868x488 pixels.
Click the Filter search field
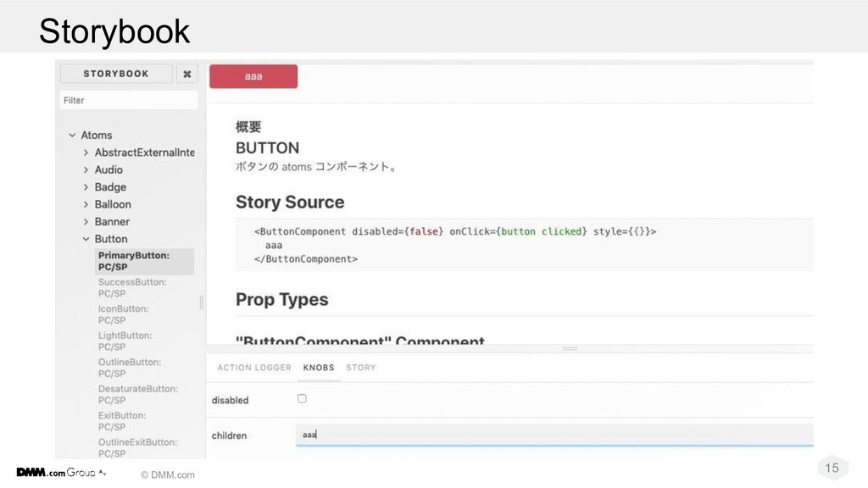coord(129,100)
